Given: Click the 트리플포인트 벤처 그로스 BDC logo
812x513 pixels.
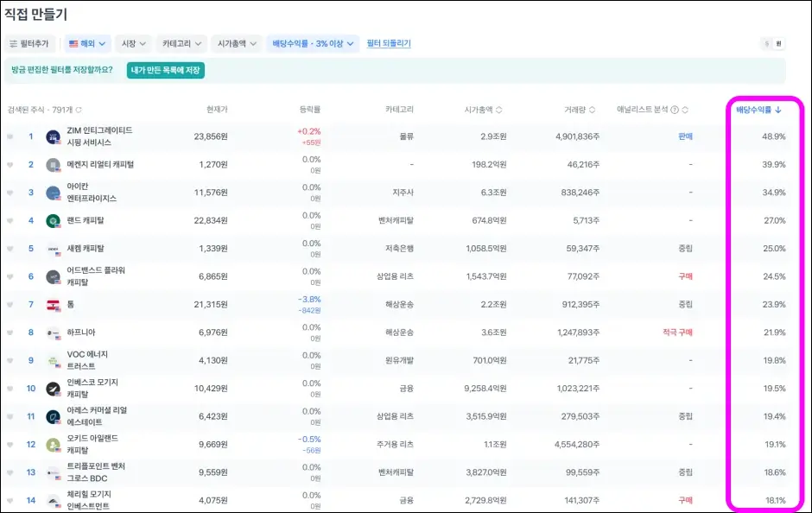Looking at the screenshot, I should coord(53,472).
